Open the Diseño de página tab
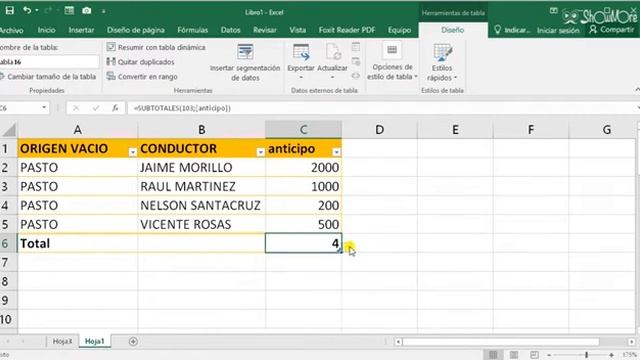The height and width of the screenshot is (360, 640). coord(136,30)
